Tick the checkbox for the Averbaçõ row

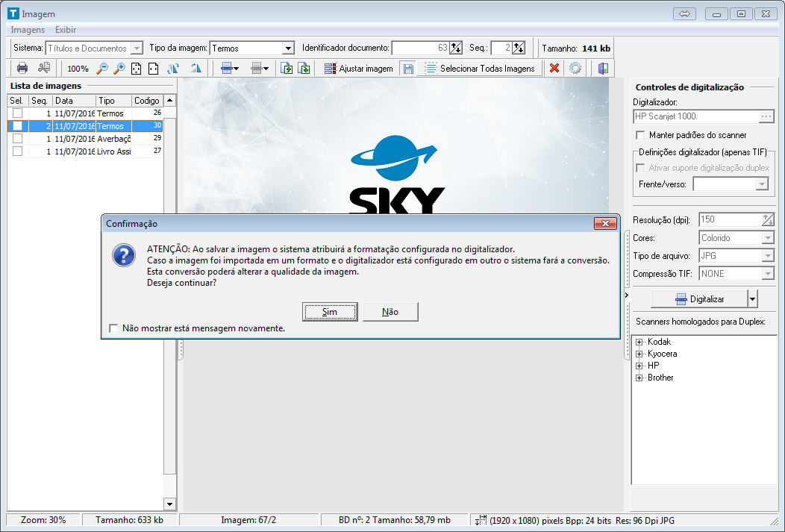(17, 138)
